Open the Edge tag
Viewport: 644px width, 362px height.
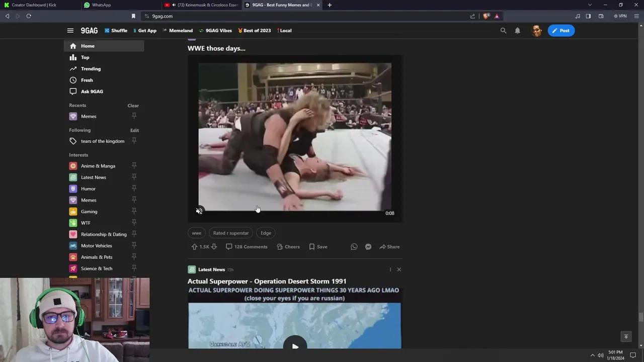pos(266,233)
